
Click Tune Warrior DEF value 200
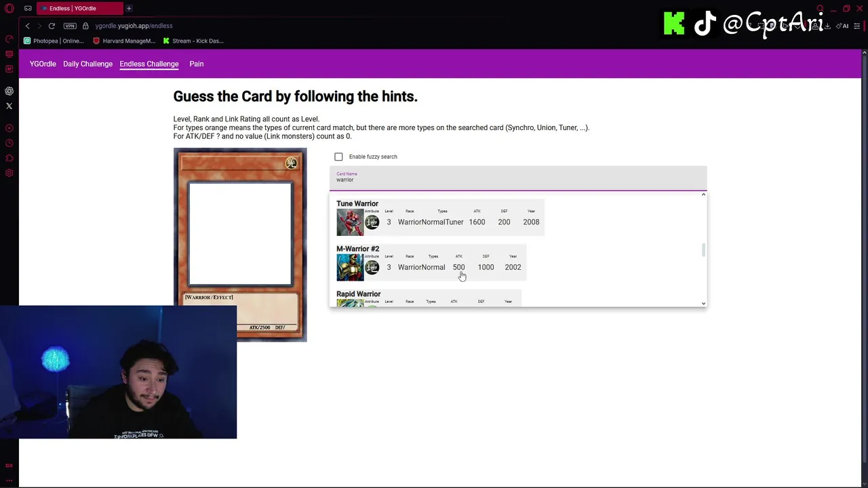click(504, 222)
